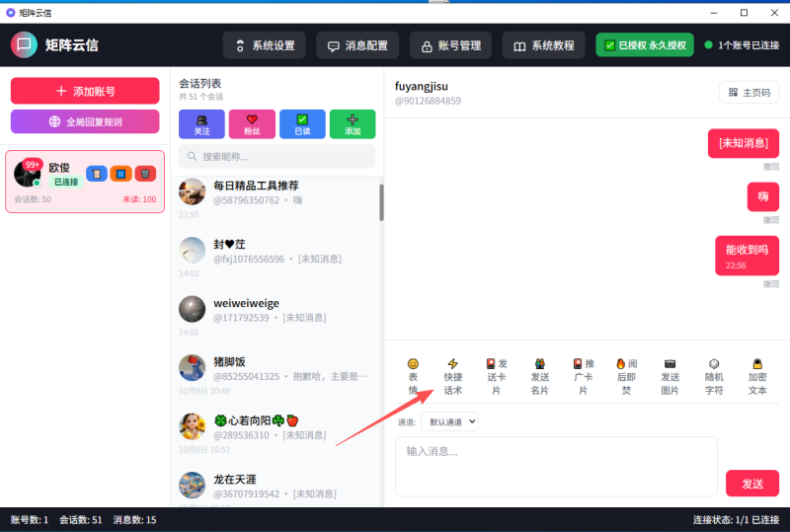Click the 矩阵云信 app logo
The image size is (790, 532).
(x=24, y=44)
